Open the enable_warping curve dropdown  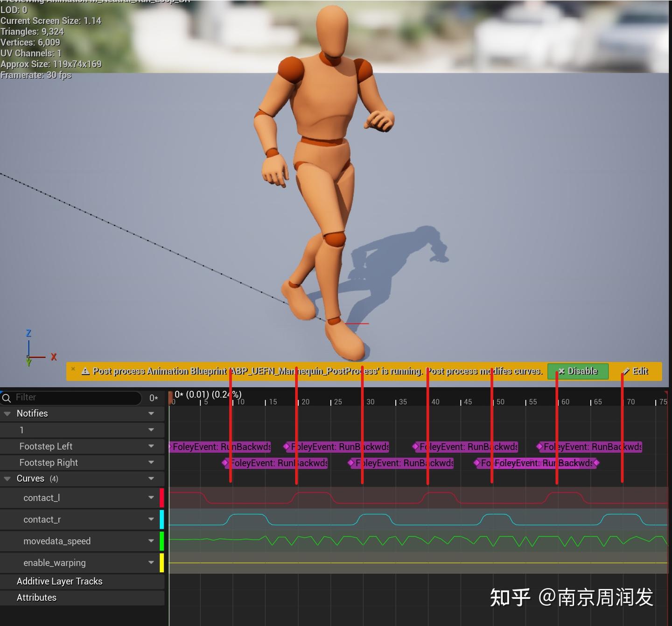pyautogui.click(x=151, y=563)
